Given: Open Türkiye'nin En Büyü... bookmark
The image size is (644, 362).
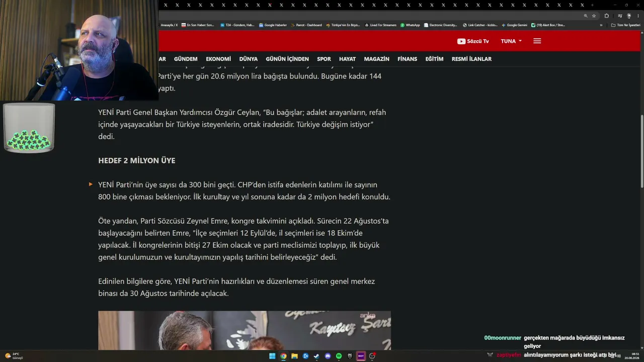Looking at the screenshot, I should click(x=343, y=25).
